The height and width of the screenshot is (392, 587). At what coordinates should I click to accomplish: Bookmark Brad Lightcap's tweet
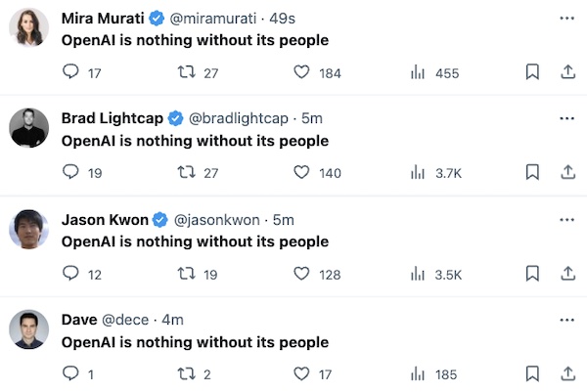[x=532, y=172]
